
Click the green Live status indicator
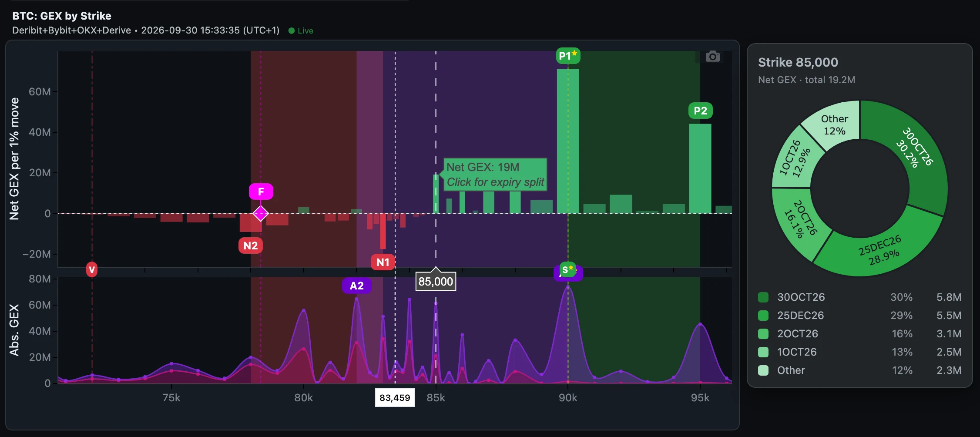point(301,31)
